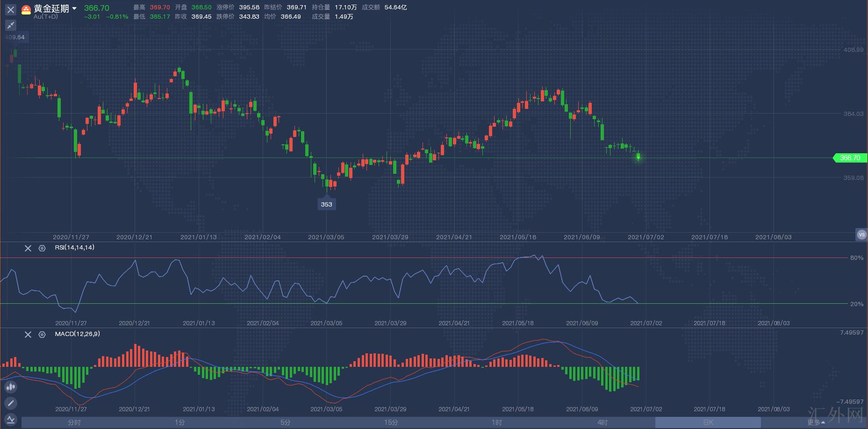Click the candlestick chart type icon
The height and width of the screenshot is (429, 868).
11,386
